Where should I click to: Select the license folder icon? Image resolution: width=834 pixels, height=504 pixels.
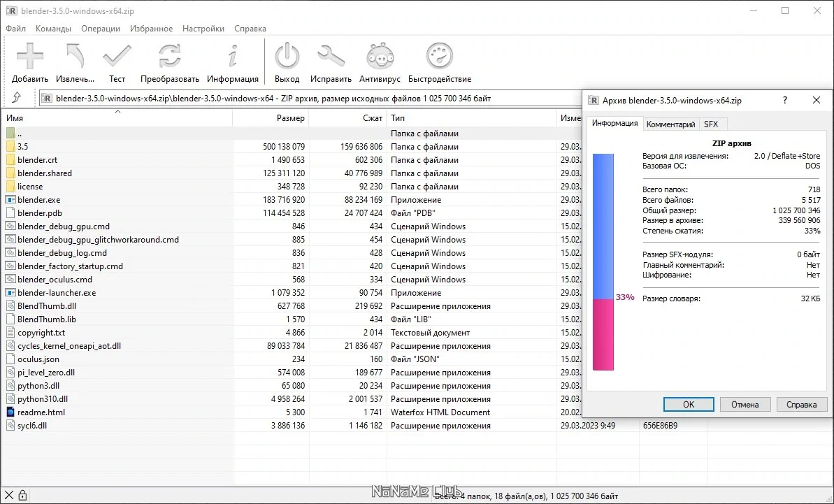point(10,187)
